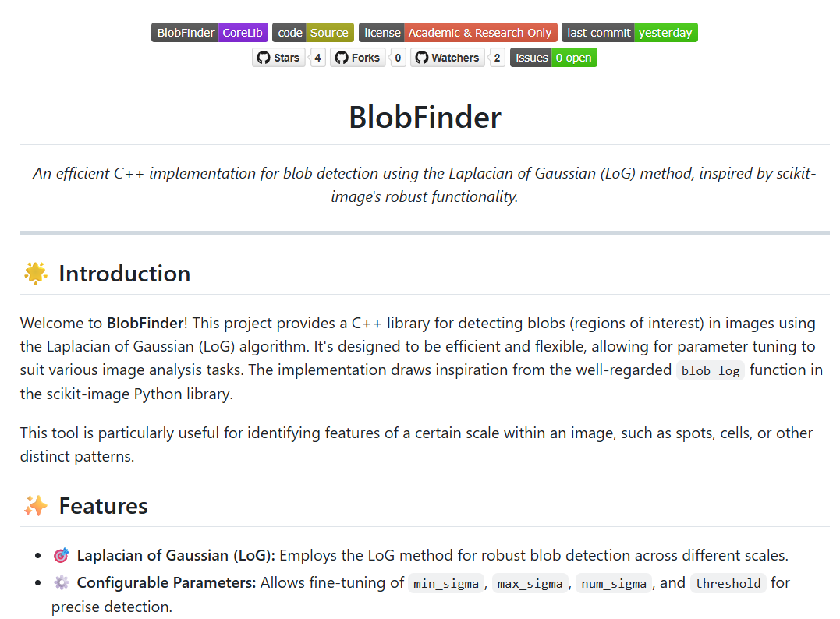This screenshot has width=840, height=619.
Task: Open the issues 0 open badge
Action: pos(554,58)
